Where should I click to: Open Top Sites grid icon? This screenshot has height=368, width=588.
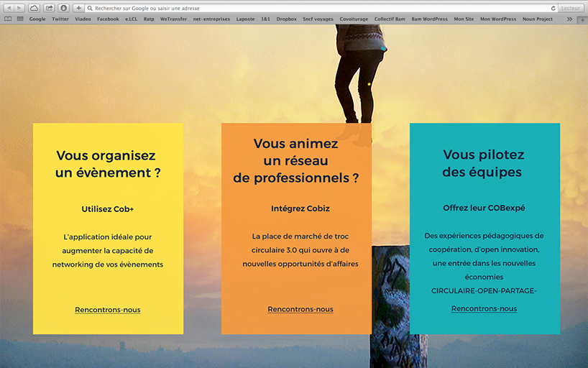coord(20,19)
